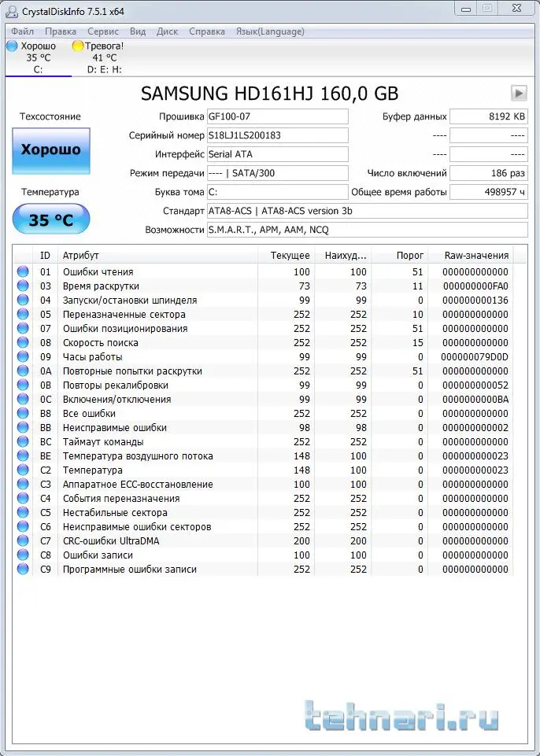Viewport: 540px width, 756px height.
Task: Click the serial number field S18LJ1LS200183
Action: 278,135
